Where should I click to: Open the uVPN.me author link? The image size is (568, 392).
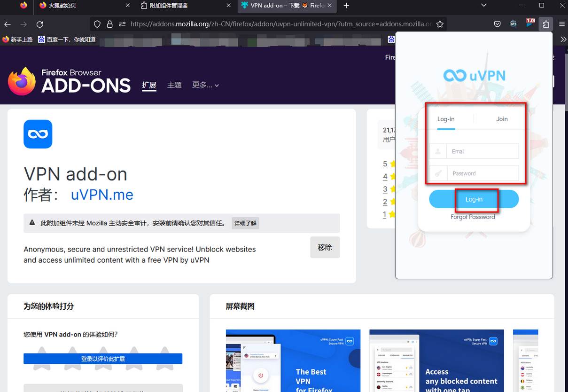tap(102, 194)
